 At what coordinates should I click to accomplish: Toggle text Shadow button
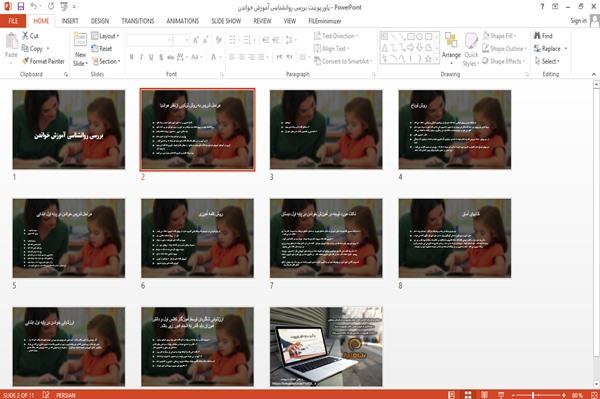pos(161,57)
